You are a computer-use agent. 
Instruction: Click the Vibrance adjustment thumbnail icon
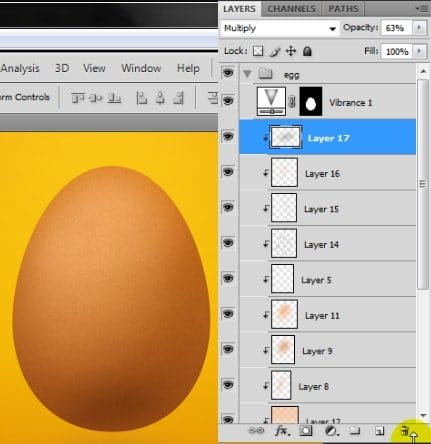[271, 101]
